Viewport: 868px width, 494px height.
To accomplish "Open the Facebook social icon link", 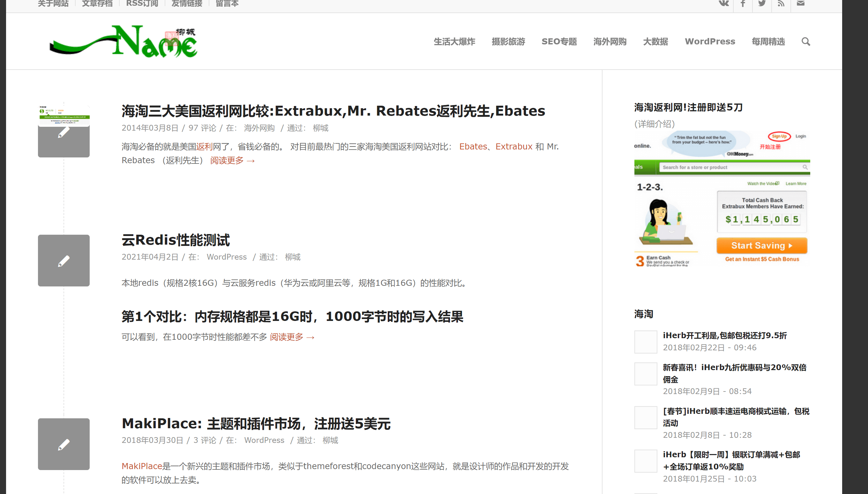I will click(743, 4).
